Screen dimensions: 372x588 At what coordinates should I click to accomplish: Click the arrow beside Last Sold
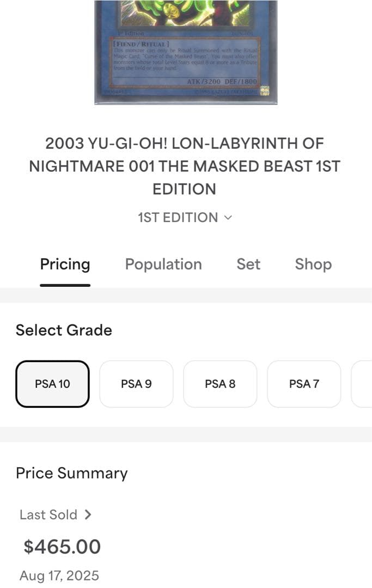pos(88,514)
